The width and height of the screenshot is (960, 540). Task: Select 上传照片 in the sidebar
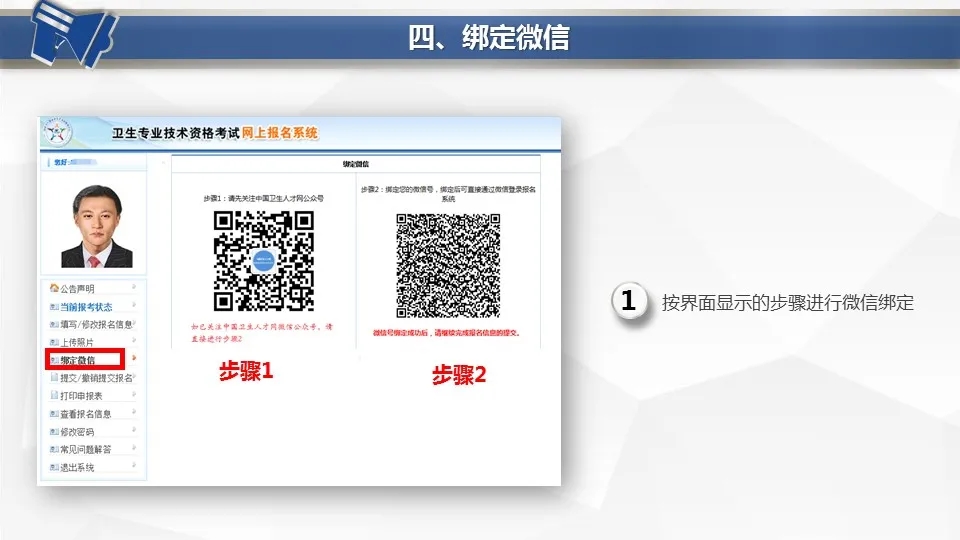pos(77,342)
